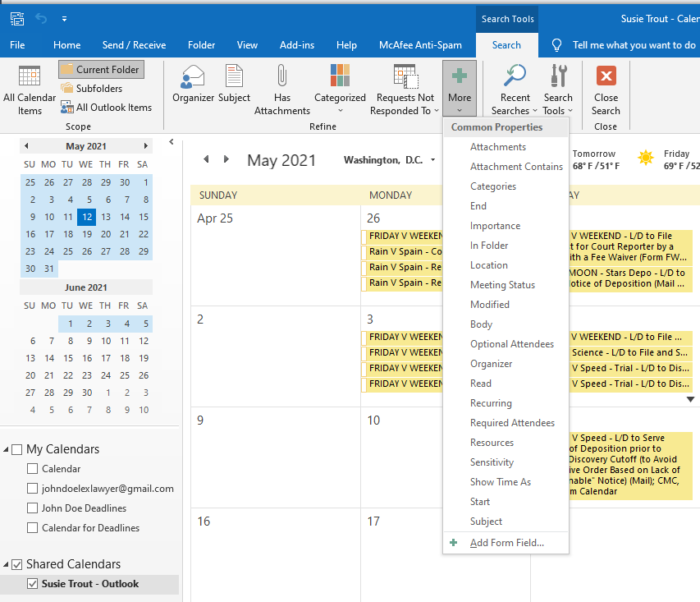The image size is (700, 602).
Task: Click the Close Search red X icon
Action: (606, 76)
